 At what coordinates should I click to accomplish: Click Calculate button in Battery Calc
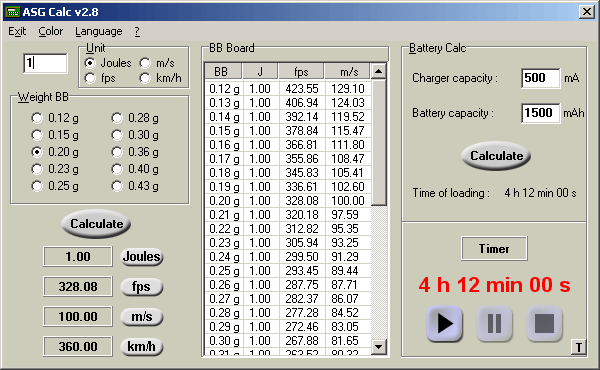coord(496,156)
